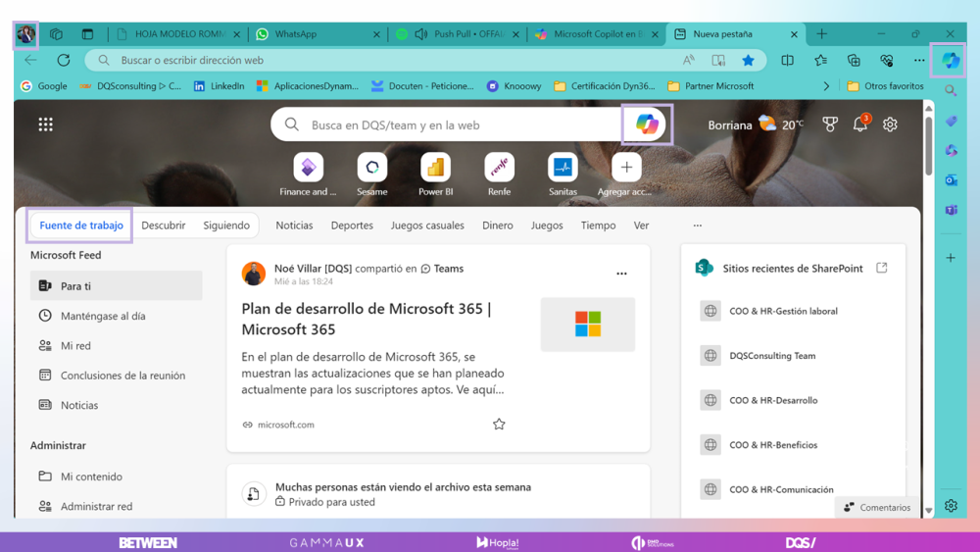Open COO & HR-Gestión laboral site
This screenshot has height=552, width=980.
pyautogui.click(x=783, y=311)
